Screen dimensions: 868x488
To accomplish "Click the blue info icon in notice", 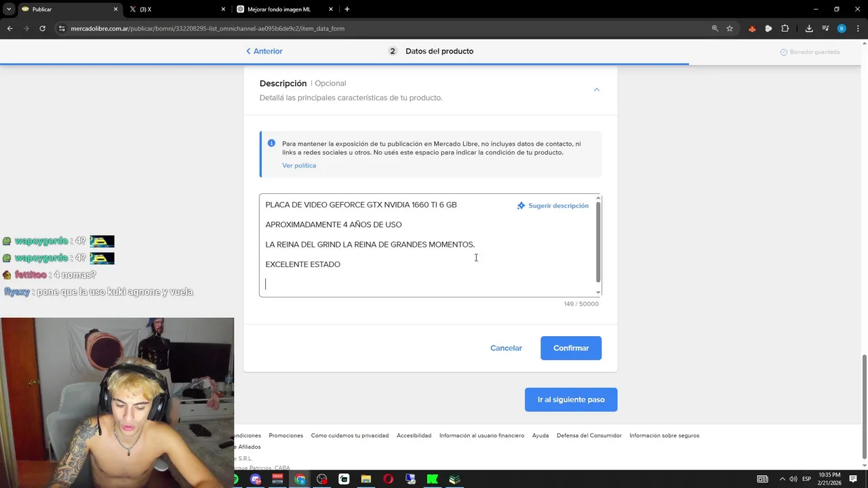I will point(271,143).
